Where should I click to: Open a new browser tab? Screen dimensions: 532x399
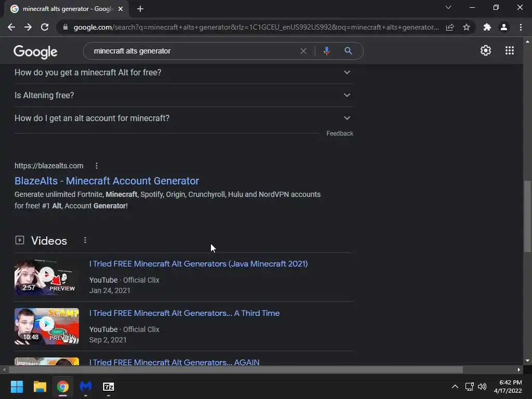(140, 9)
